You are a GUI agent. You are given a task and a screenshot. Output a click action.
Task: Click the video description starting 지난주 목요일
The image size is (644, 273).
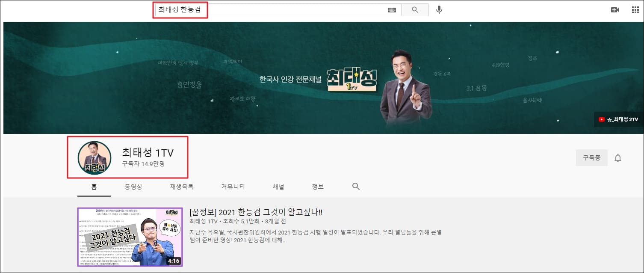point(316,236)
